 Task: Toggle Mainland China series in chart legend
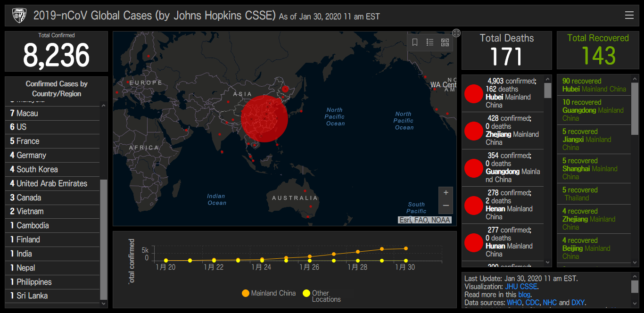point(269,293)
